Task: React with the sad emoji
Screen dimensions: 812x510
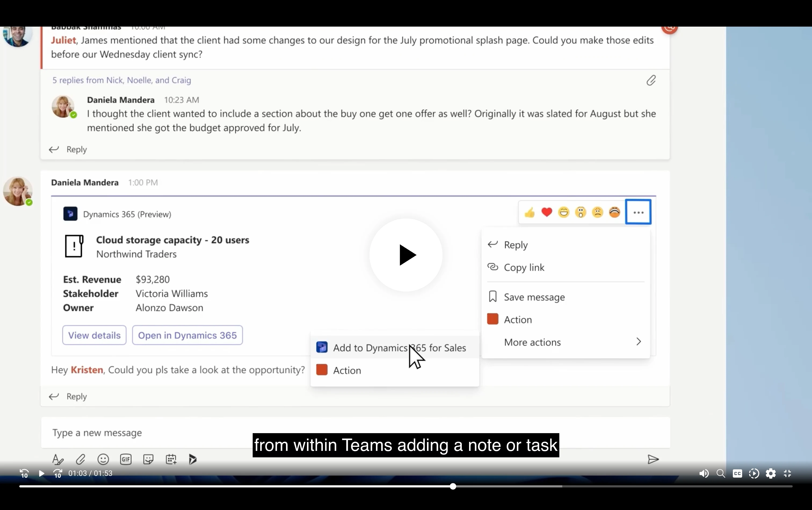Action: pyautogui.click(x=598, y=213)
